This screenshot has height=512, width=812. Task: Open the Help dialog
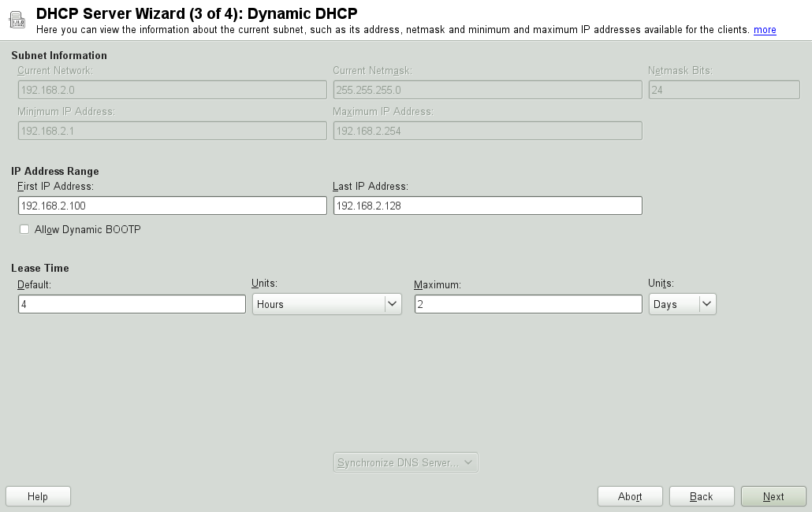click(38, 496)
